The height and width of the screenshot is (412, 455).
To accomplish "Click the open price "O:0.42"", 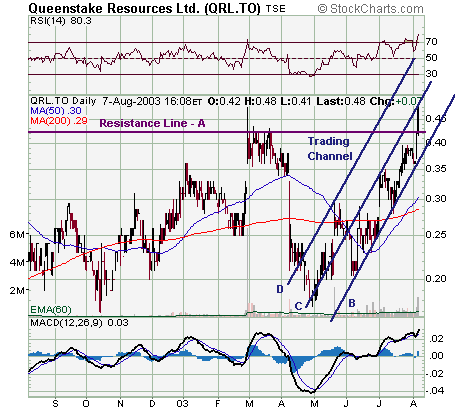I will click(224, 101).
